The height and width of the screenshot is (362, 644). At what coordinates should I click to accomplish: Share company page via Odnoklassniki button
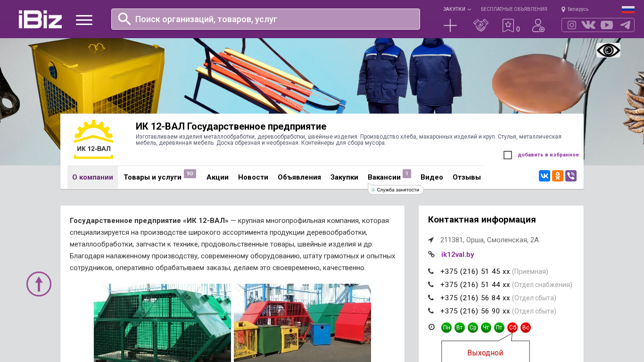point(558,176)
